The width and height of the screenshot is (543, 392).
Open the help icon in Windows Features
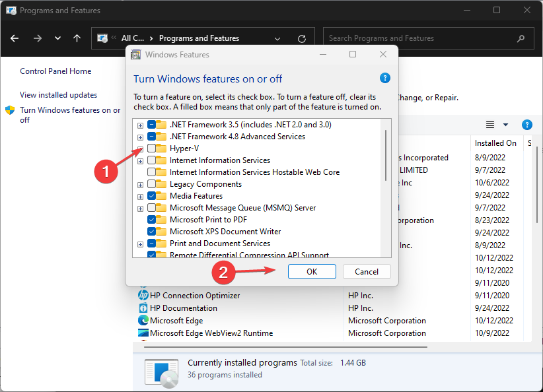click(x=384, y=78)
